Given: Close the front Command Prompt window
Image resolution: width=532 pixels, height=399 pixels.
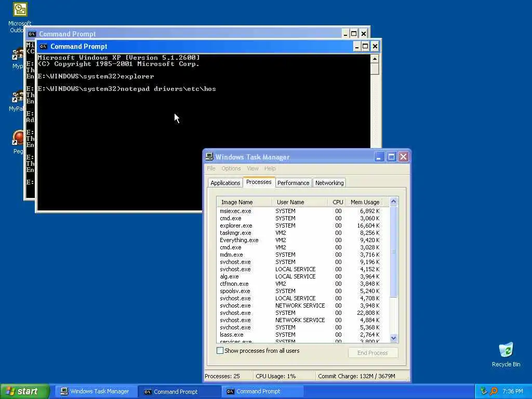Looking at the screenshot, I should [375, 46].
